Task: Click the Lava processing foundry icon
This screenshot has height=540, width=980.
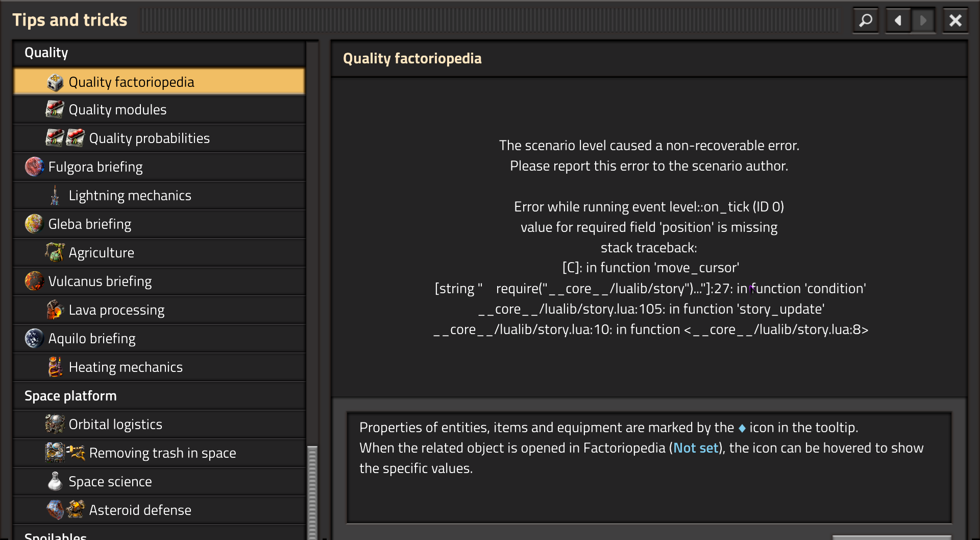Action: 55,310
